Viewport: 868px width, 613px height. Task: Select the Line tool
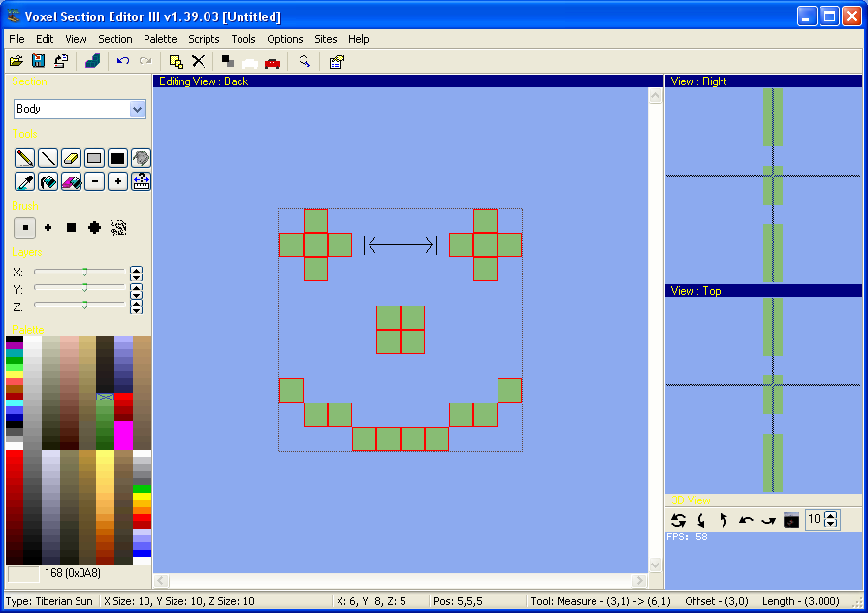48,158
